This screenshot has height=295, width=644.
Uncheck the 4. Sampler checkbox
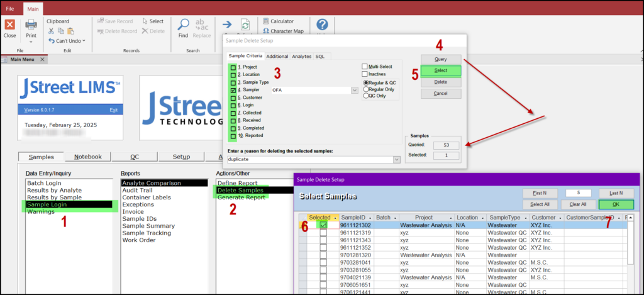[x=233, y=90]
